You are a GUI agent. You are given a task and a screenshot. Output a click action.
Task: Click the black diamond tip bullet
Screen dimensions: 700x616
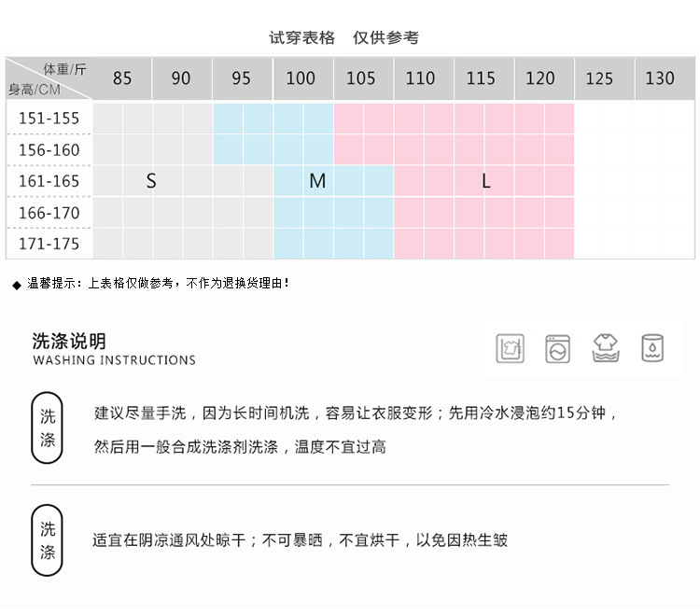16,284
